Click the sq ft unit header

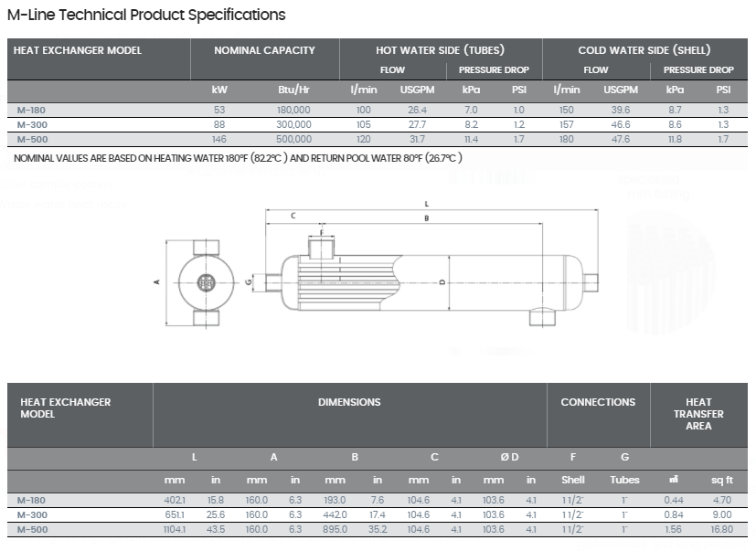coord(722,480)
